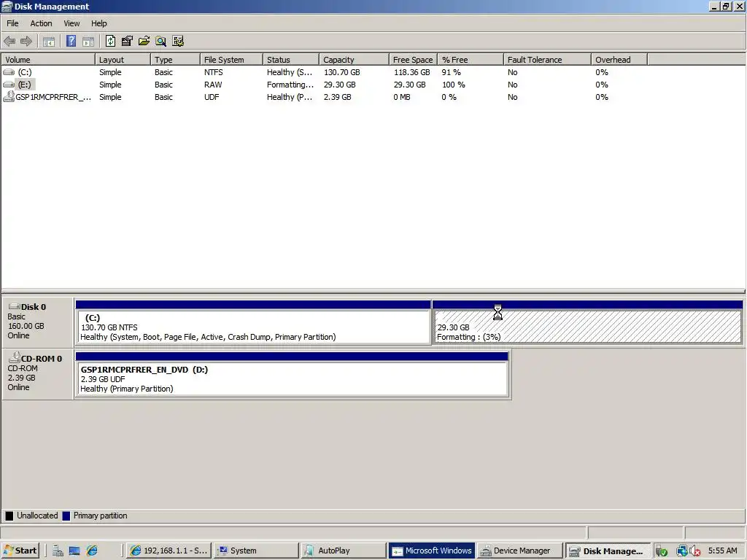The image size is (747, 560).
Task: Click the Server Manager quick launch icon
Action: pyautogui.click(x=58, y=551)
